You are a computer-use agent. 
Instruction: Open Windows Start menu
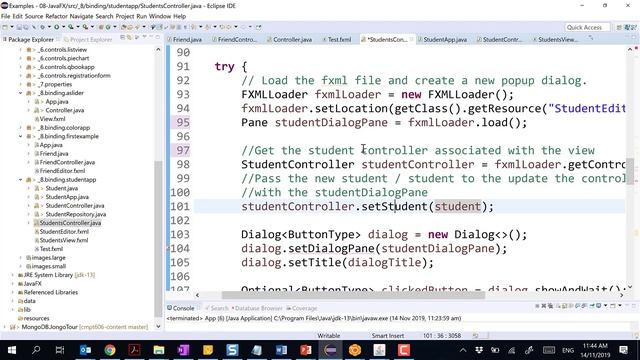pos(12,350)
